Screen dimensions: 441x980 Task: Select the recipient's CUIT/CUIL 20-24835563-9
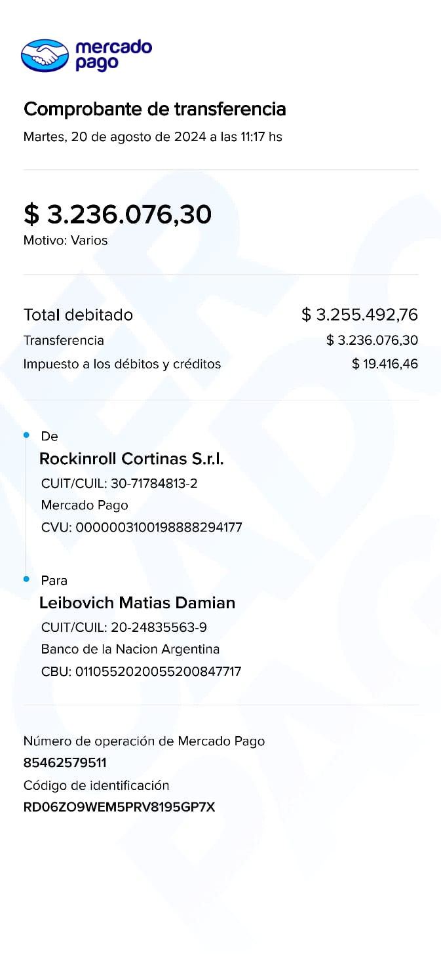(x=159, y=627)
